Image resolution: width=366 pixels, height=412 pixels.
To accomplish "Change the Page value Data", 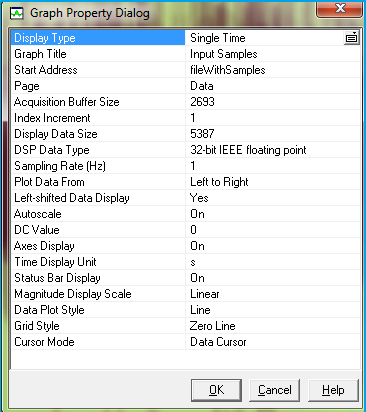I will tap(202, 86).
